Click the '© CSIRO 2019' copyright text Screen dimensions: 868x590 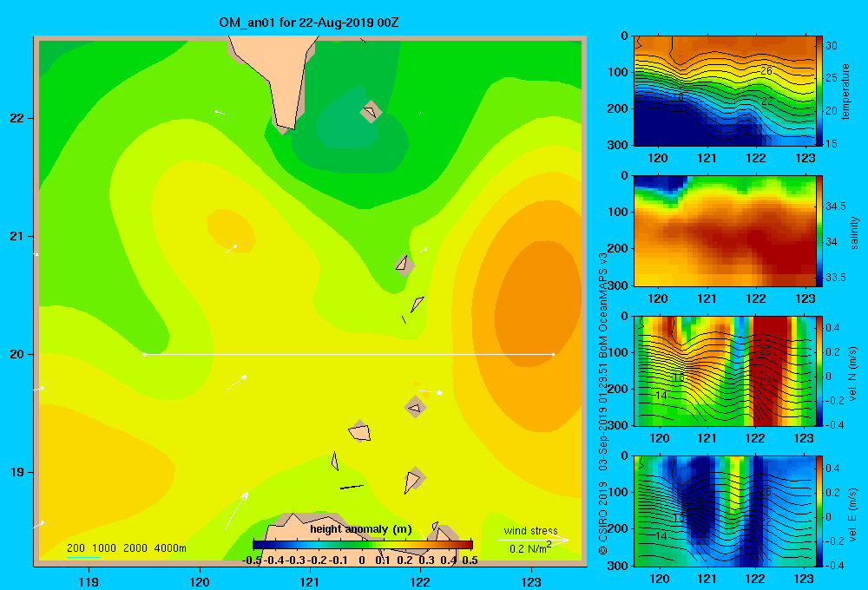603,517
